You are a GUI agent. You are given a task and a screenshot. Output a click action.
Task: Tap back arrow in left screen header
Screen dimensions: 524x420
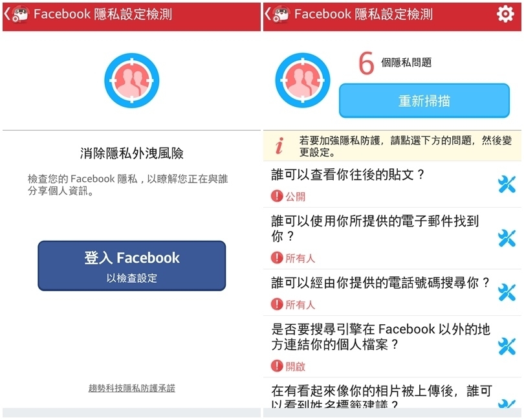click(7, 14)
